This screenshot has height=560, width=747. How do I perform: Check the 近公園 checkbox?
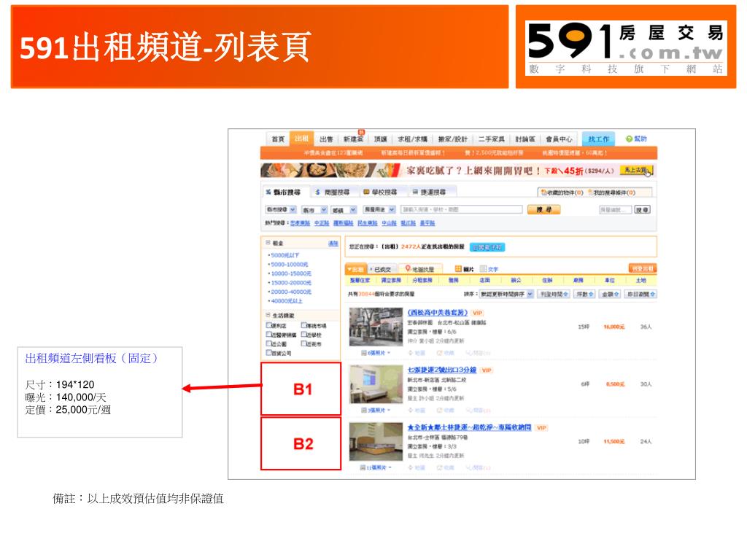click(268, 343)
